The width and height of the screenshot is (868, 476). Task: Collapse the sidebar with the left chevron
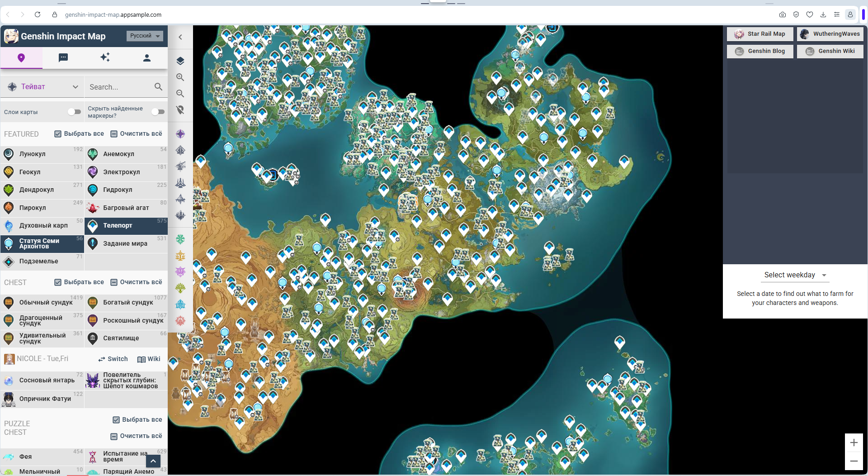coord(180,37)
